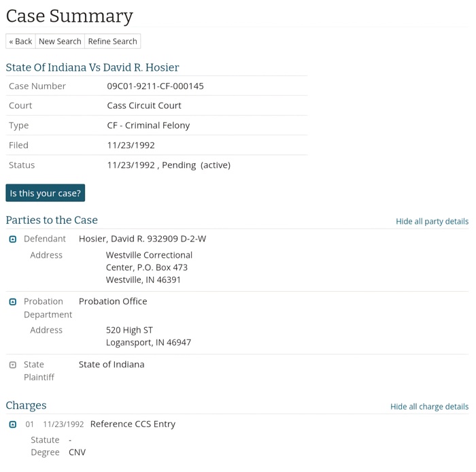
Task: Click defendant name Hosier, David R.
Action: 142,239
